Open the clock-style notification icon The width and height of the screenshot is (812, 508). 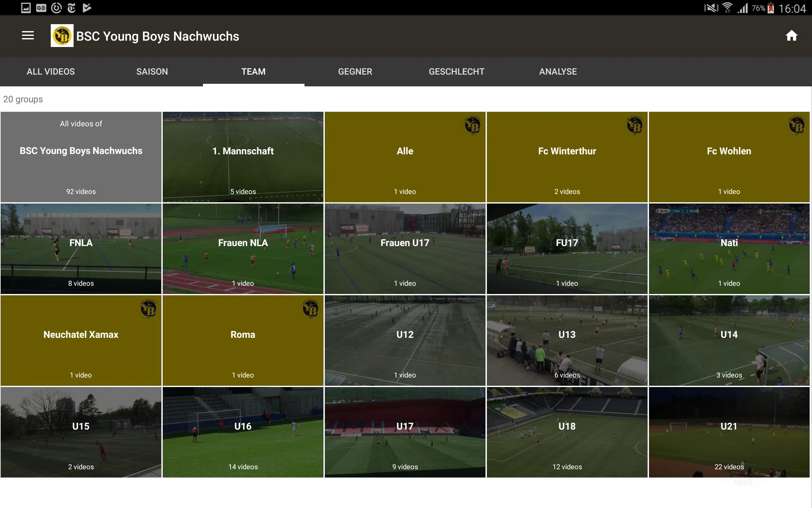pyautogui.click(x=56, y=8)
